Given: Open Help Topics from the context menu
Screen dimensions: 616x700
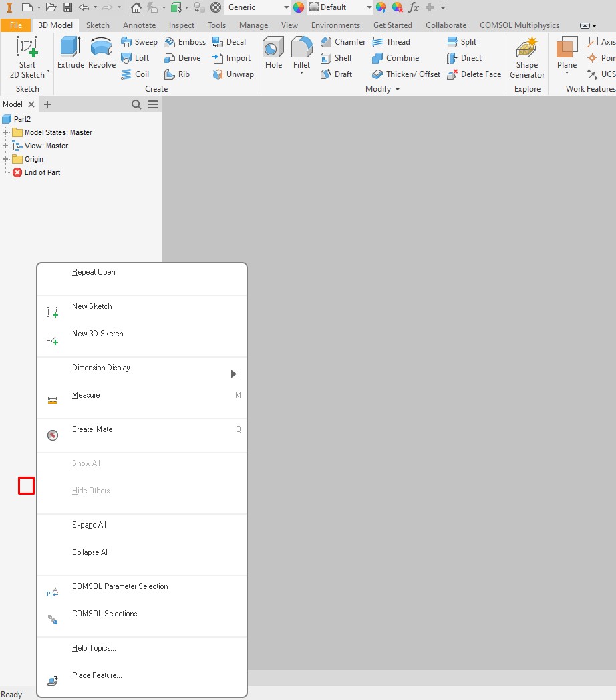Looking at the screenshot, I should pyautogui.click(x=94, y=648).
